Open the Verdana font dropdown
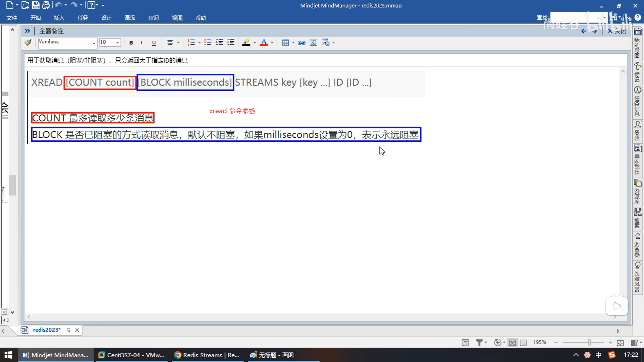The width and height of the screenshot is (644, 362). [x=94, y=43]
